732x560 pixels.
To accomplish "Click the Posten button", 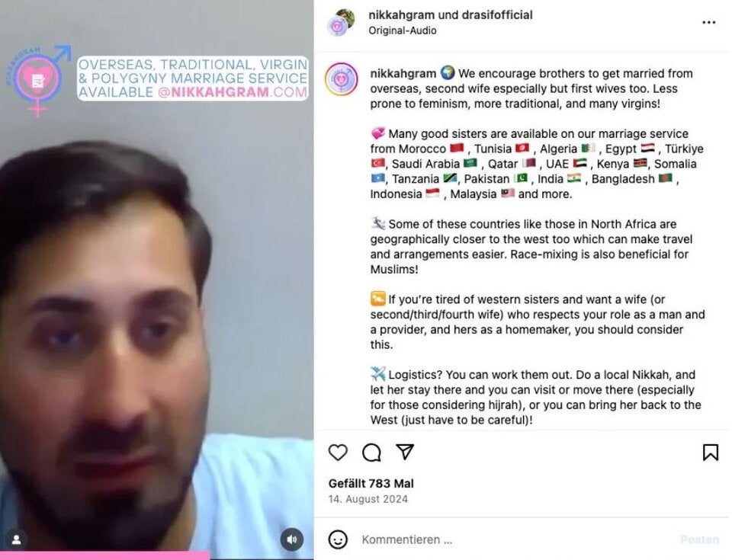I will point(699,539).
